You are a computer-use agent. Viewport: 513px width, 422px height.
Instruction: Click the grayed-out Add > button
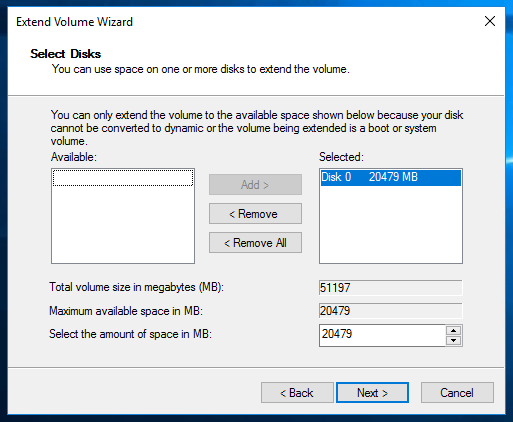[x=255, y=184]
